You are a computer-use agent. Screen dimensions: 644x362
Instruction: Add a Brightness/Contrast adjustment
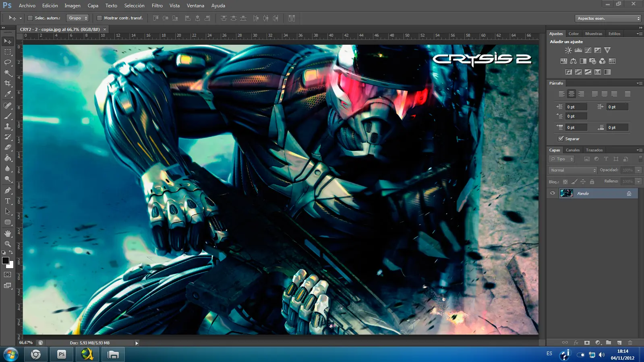pos(568,50)
